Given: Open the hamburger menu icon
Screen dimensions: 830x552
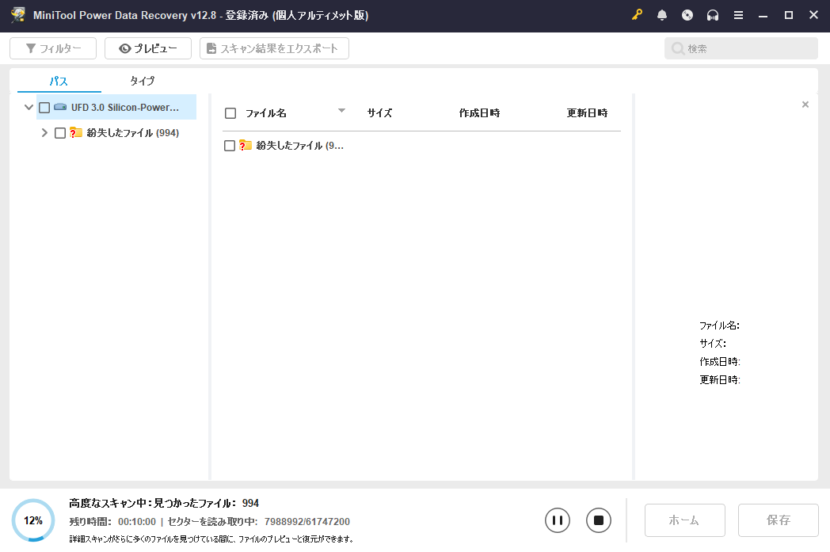Looking at the screenshot, I should 738,15.
